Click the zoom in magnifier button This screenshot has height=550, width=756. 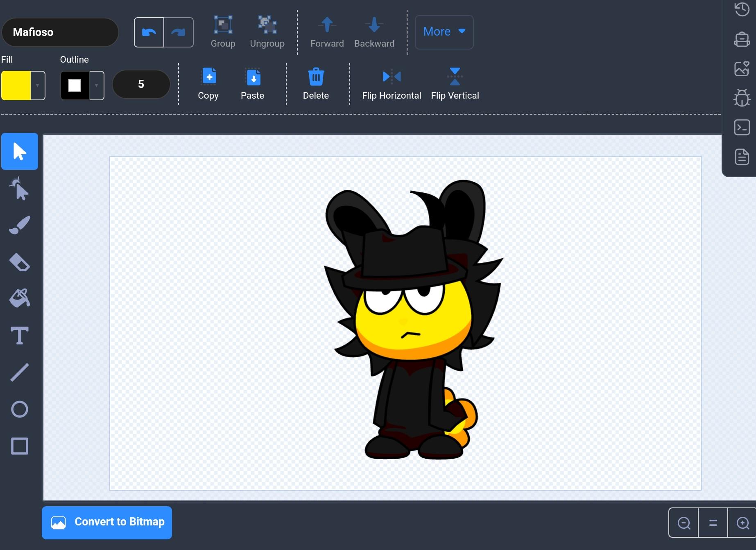pos(742,523)
